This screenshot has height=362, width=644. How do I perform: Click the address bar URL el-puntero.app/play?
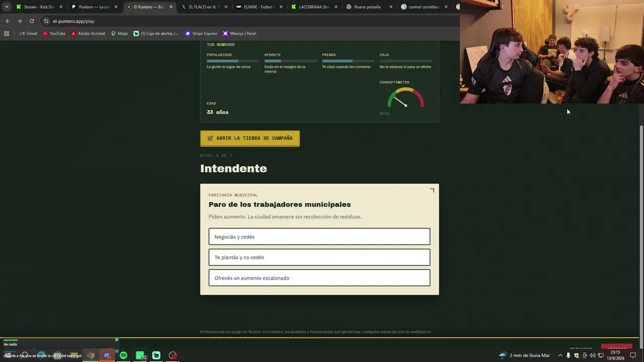pos(73,21)
